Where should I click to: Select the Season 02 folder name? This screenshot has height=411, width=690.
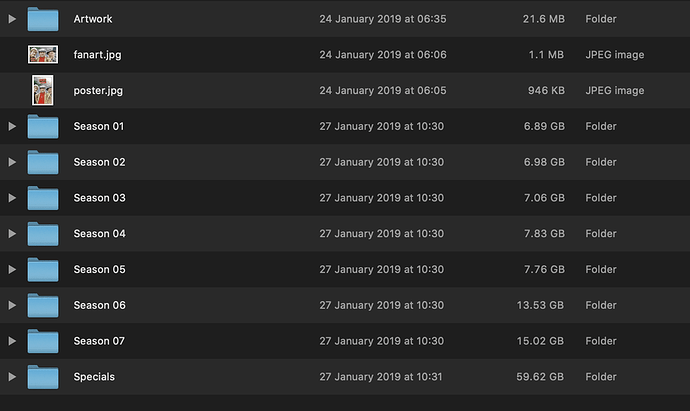click(x=99, y=162)
